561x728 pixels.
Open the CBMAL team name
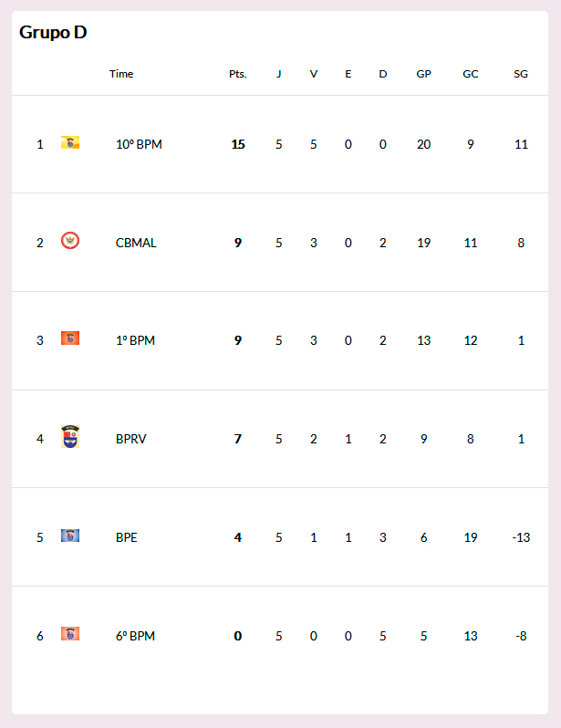tap(136, 243)
